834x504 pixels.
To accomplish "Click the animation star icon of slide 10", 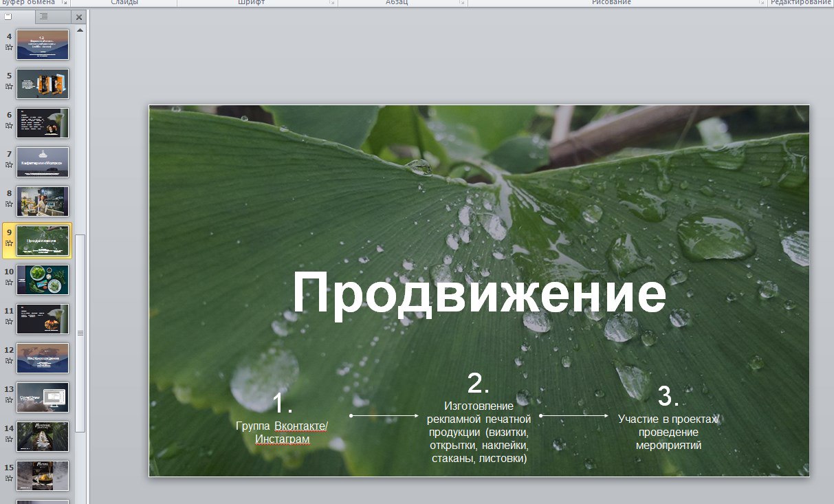I will [x=9, y=283].
